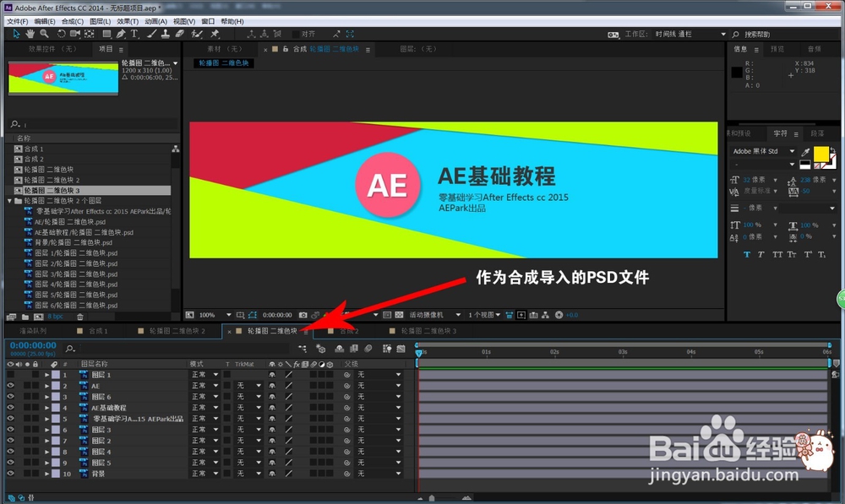Click the interpret footage icon in Project panel
Screen dimensions: 845x504
(x=11, y=317)
